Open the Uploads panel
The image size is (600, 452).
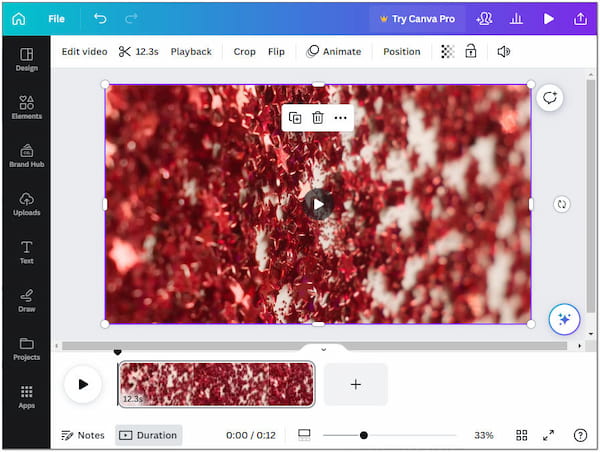[x=26, y=204]
